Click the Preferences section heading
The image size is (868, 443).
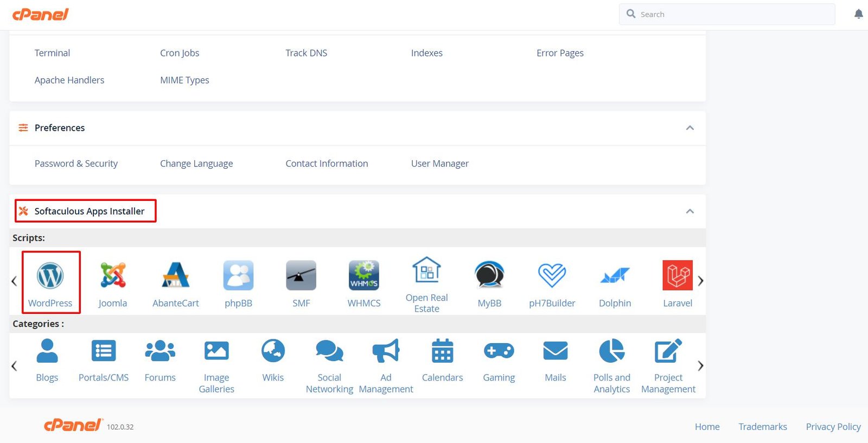[x=60, y=128]
